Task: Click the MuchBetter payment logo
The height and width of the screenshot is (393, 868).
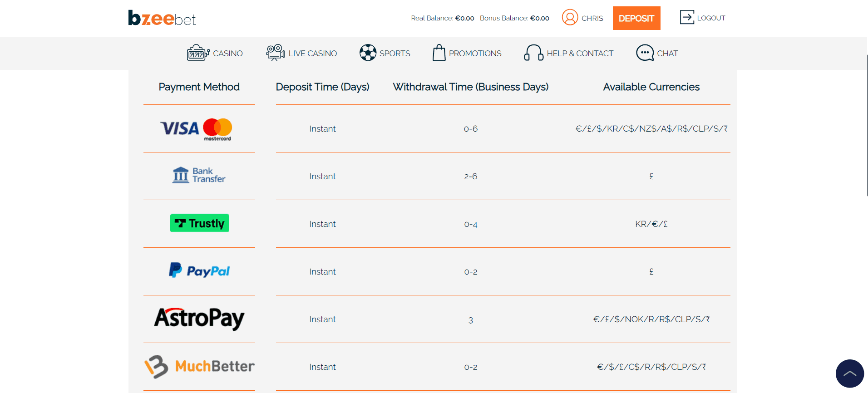Action: point(199,367)
